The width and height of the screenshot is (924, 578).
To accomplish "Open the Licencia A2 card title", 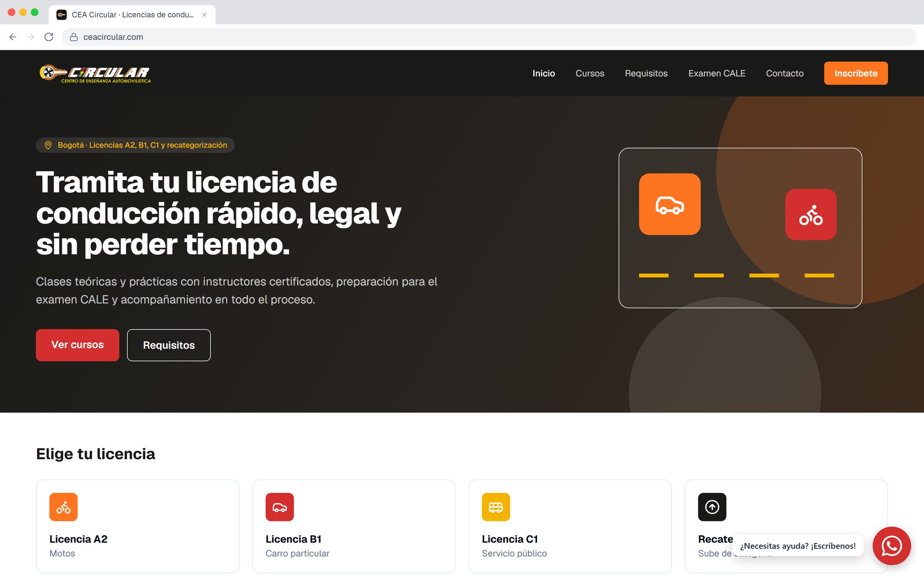I will (x=79, y=539).
